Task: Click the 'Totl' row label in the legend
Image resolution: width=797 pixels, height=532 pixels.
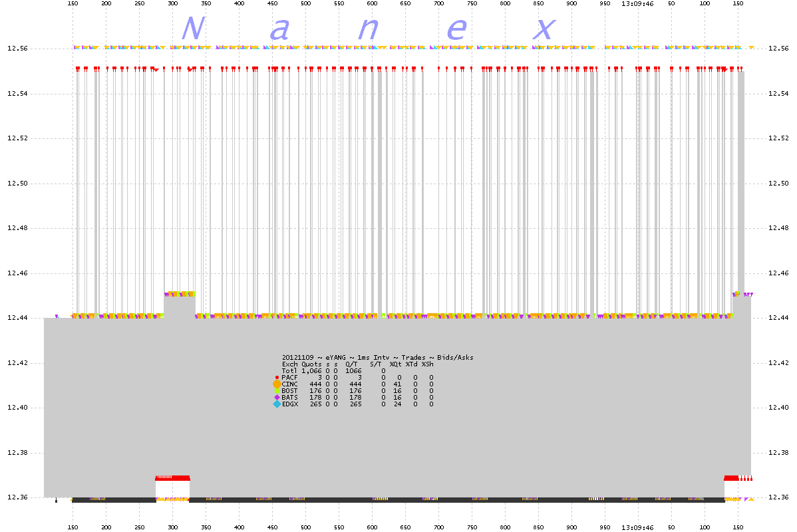Action: coord(289,371)
